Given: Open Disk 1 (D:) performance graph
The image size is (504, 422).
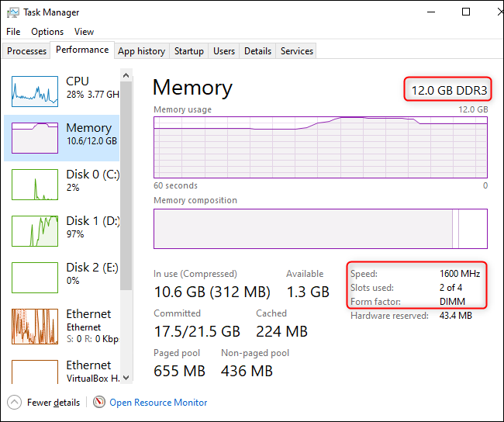Looking at the screenshot, I should (35, 230).
